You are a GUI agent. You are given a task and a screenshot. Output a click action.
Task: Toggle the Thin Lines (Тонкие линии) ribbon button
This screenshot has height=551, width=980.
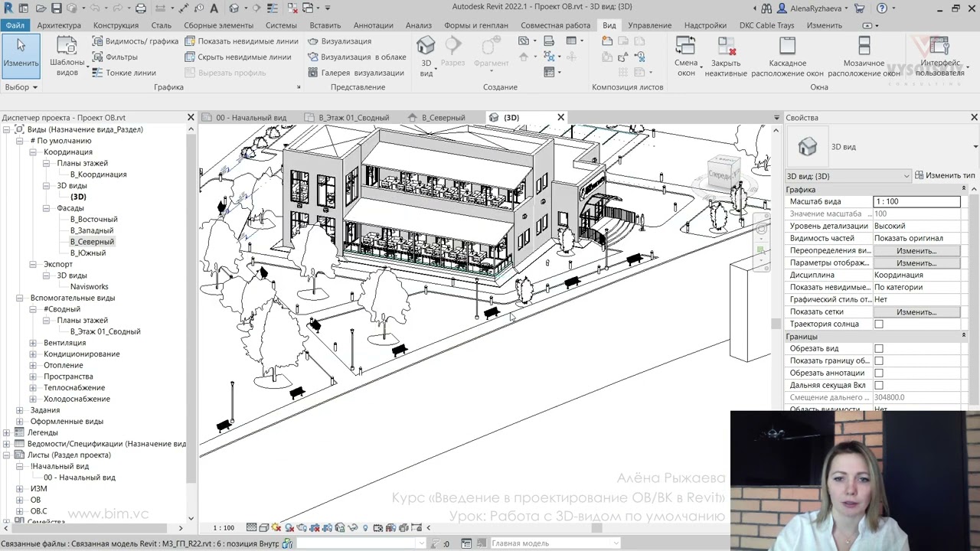[124, 73]
